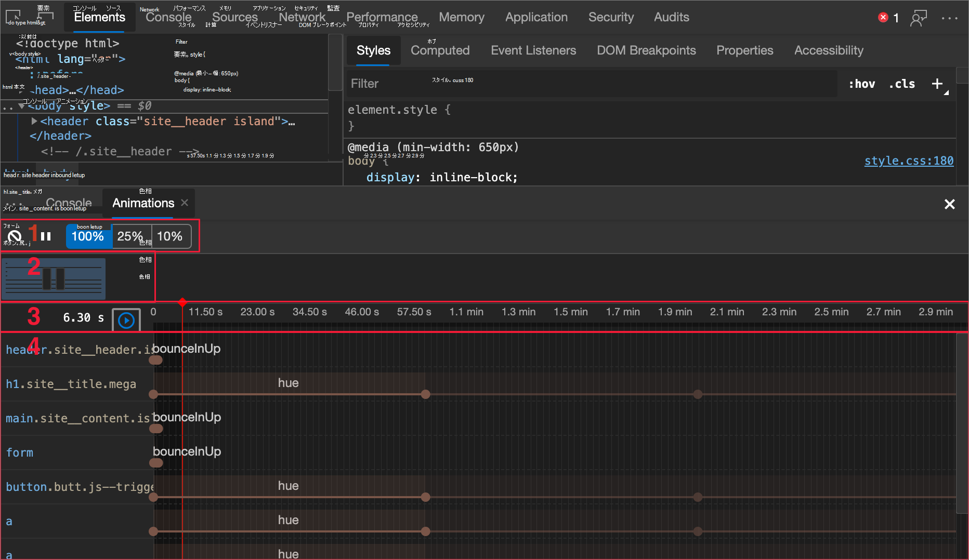Select the Computed sidebar tab
The image size is (969, 560).
pos(440,50)
